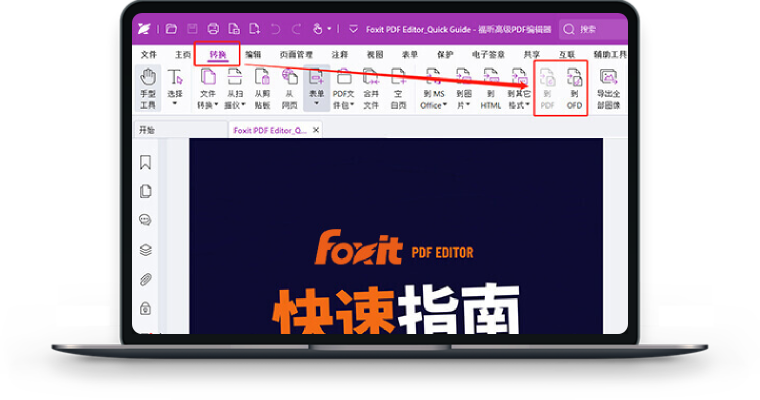Click the 合并文件 (merge files) icon
This screenshot has width=760, height=400.
point(370,87)
